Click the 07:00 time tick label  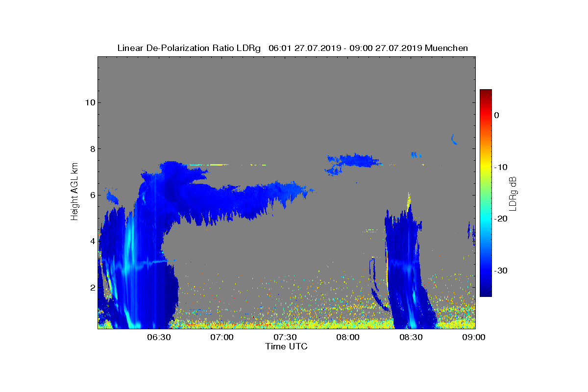pyautogui.click(x=222, y=337)
